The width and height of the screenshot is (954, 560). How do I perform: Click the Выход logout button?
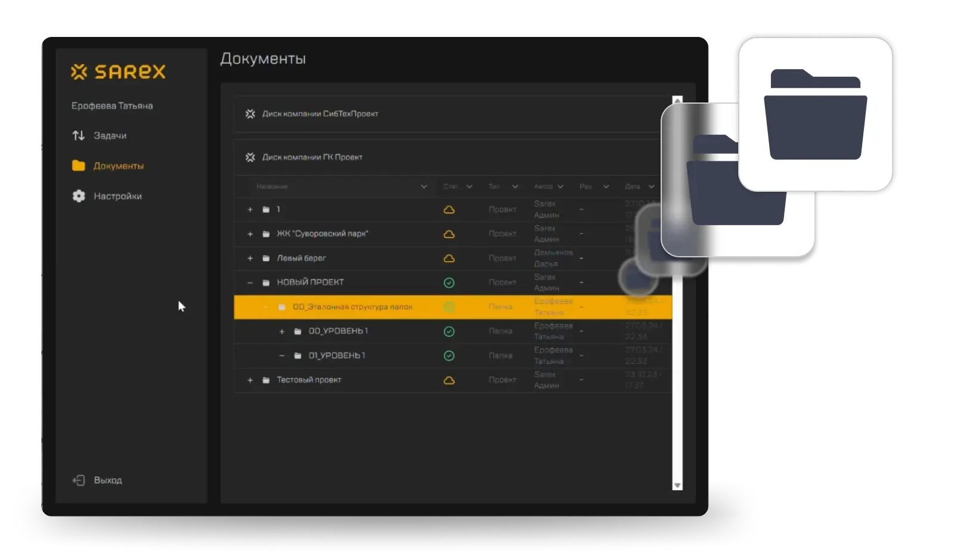pos(97,480)
